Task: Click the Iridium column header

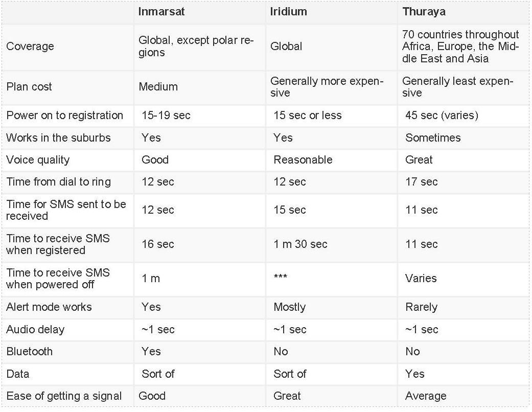Action: 288,11
